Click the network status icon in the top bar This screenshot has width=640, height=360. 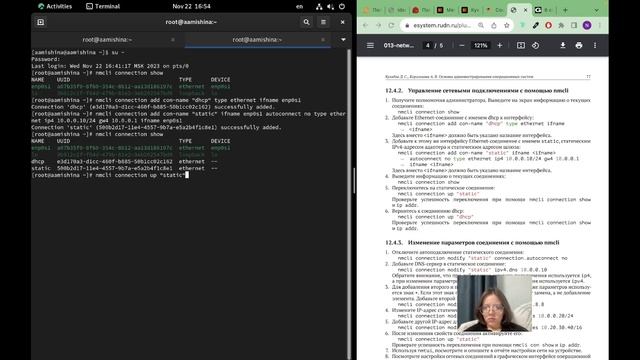point(319,6)
